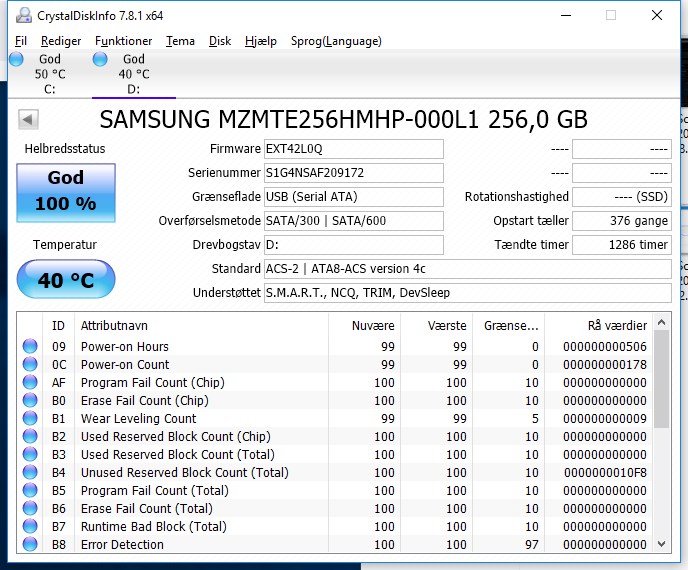The image size is (688, 570).
Task: Click the God 100 % health status button
Action: pos(66,193)
